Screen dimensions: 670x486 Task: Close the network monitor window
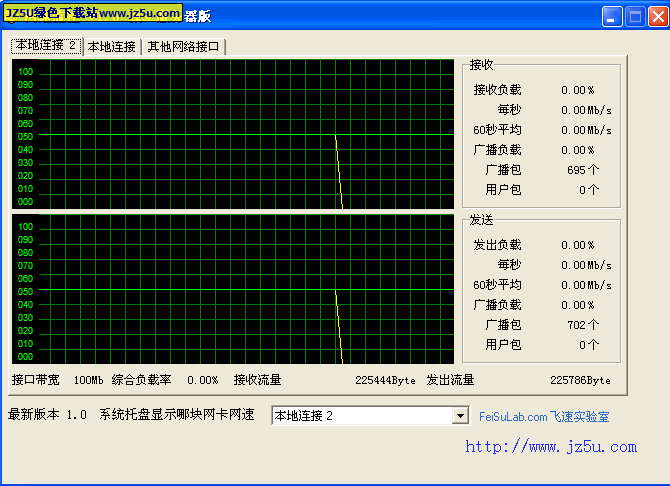click(657, 16)
